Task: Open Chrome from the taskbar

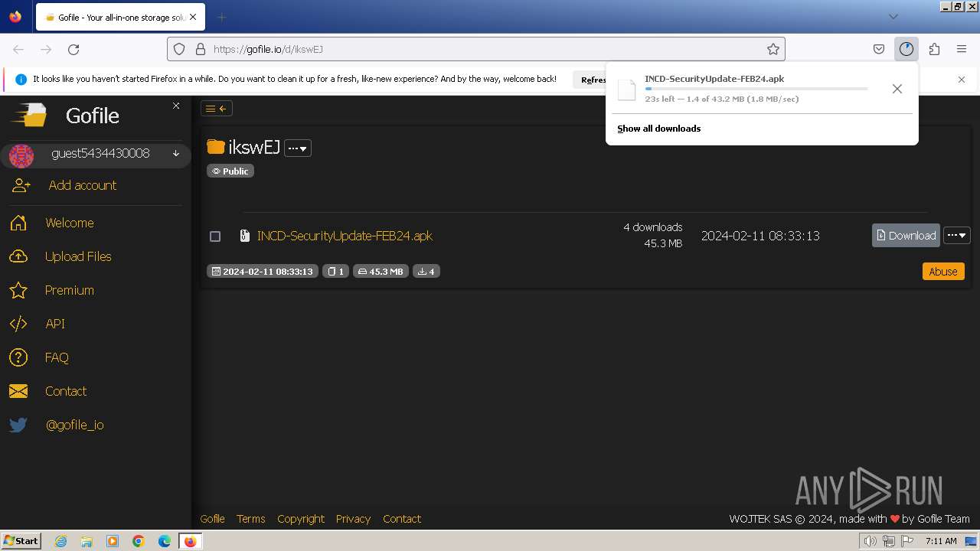Action: (139, 541)
